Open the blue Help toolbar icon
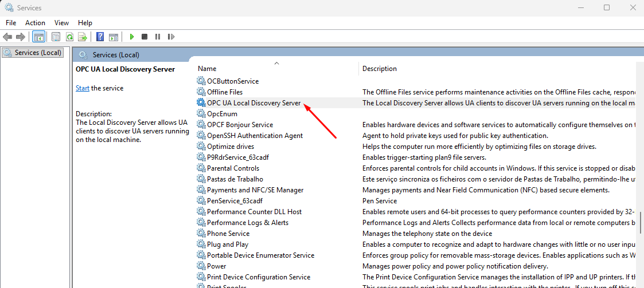644x288 pixels. tap(100, 37)
